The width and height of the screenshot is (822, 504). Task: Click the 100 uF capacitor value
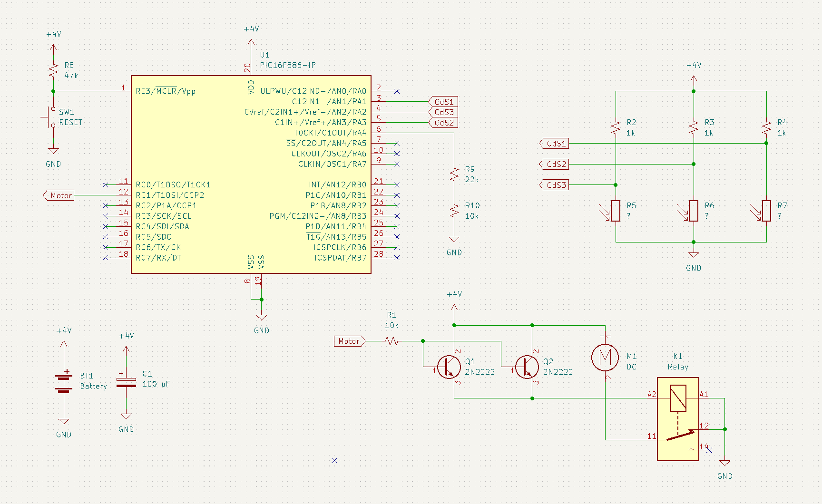pos(156,384)
